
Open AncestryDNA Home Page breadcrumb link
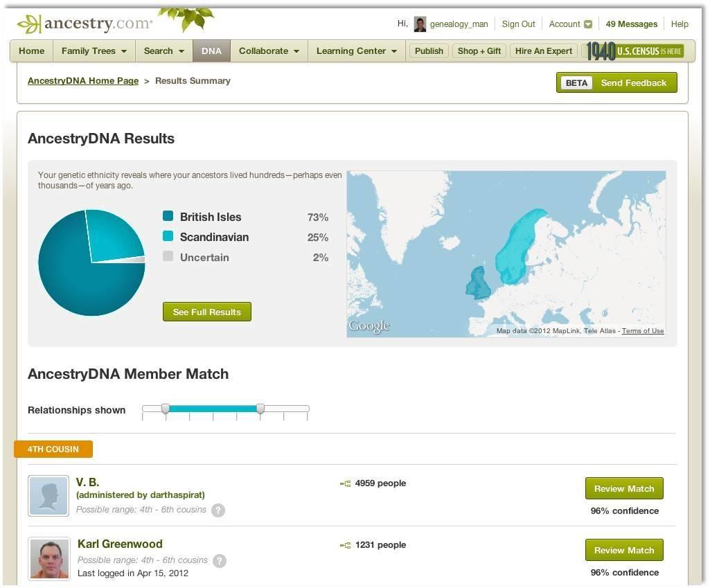83,81
